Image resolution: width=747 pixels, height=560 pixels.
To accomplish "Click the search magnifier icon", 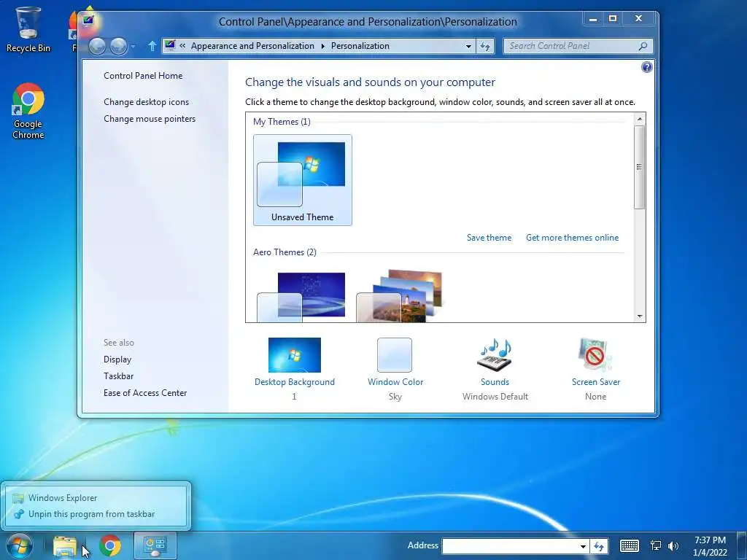I will pyautogui.click(x=643, y=46).
